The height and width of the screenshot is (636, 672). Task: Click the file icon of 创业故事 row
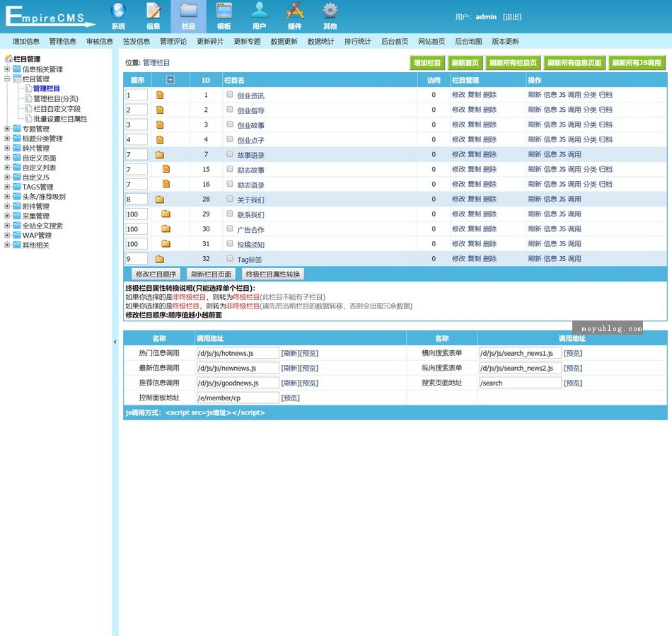[160, 125]
